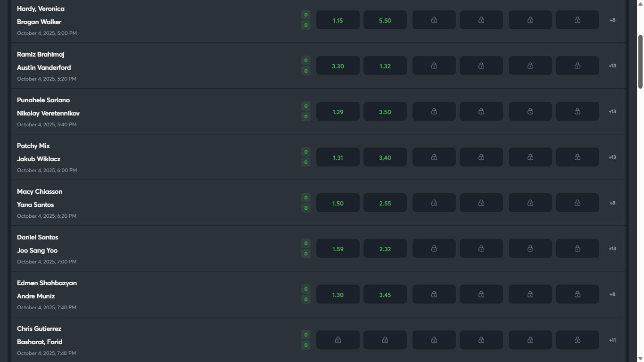Click last lock icon in Chiasson vs Santos row

coord(577,203)
